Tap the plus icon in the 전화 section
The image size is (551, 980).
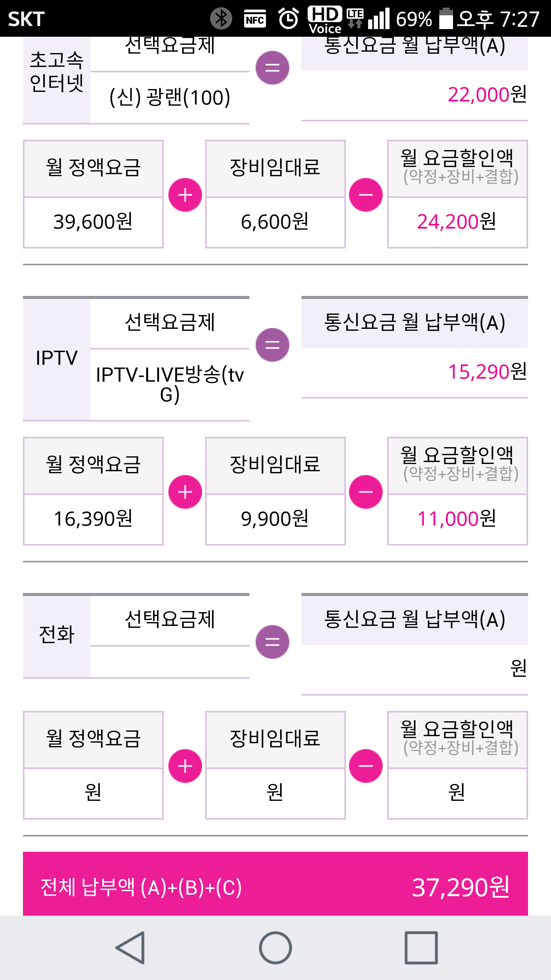coord(185,766)
